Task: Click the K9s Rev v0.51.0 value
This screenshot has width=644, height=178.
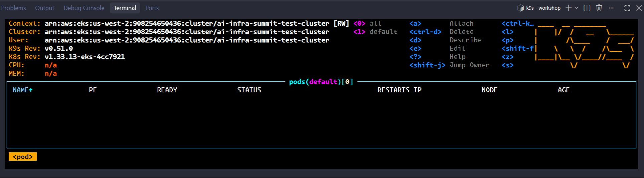Action: click(x=59, y=48)
